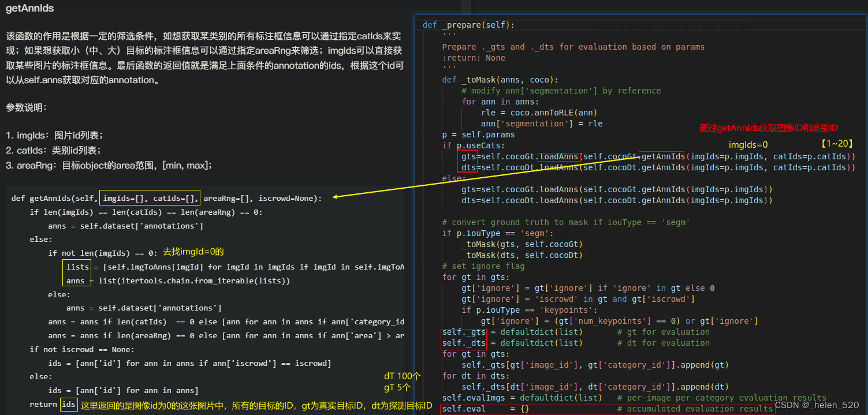Screen dimensions: 868x415
Task: Select the yellow imgIds=0 annotation
Action: 748,144
